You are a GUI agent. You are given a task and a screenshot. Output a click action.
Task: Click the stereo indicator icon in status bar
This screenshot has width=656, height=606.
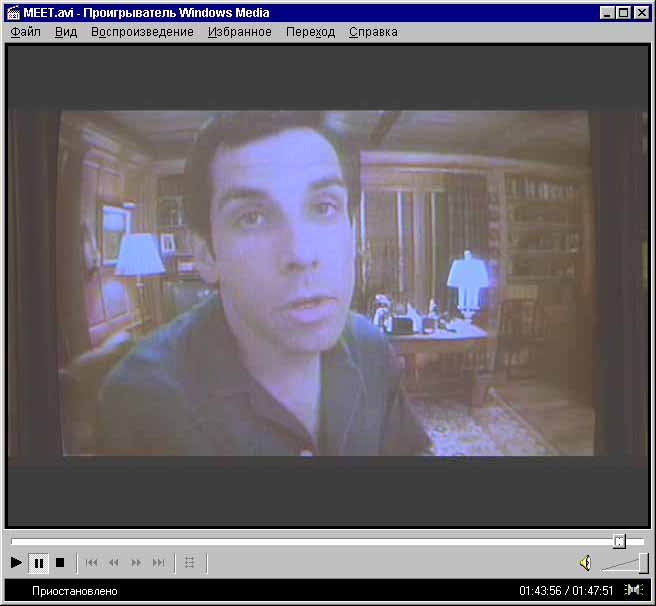tap(633, 590)
